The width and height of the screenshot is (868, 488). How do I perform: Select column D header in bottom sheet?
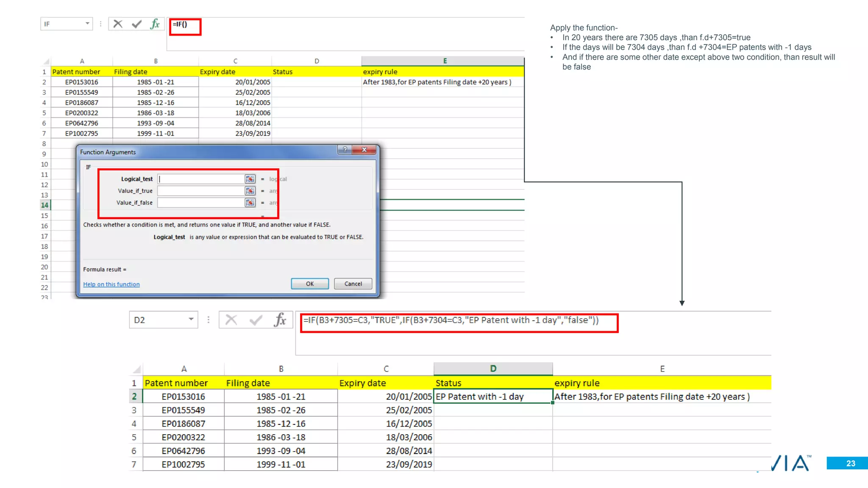[x=493, y=369]
